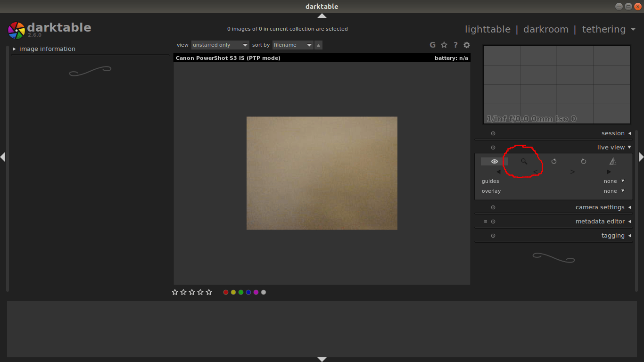This screenshot has height=362, width=644.
Task: Open the 'unstarred only' view filter dropdown
Action: tap(220, 45)
